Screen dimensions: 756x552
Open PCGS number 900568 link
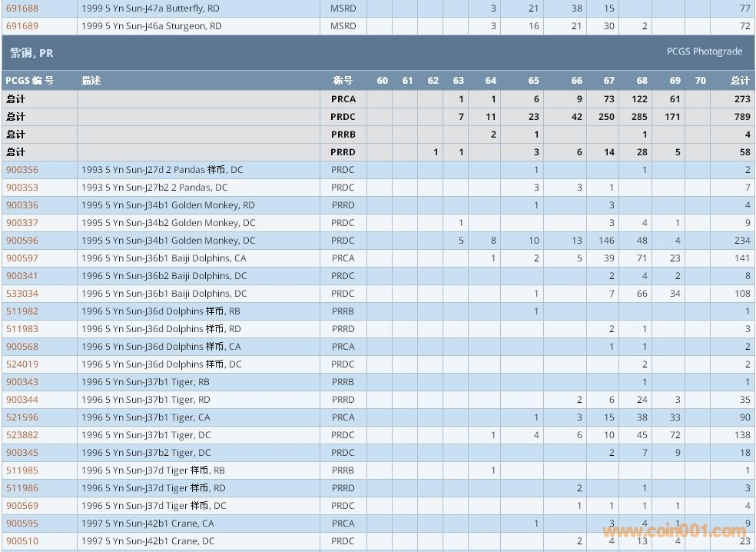[22, 347]
